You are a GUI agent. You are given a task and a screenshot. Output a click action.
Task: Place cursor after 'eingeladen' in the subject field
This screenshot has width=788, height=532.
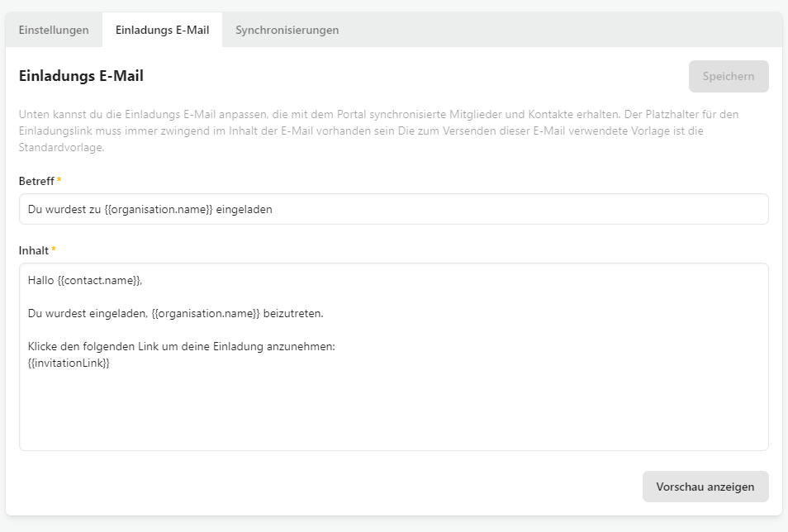[273, 209]
